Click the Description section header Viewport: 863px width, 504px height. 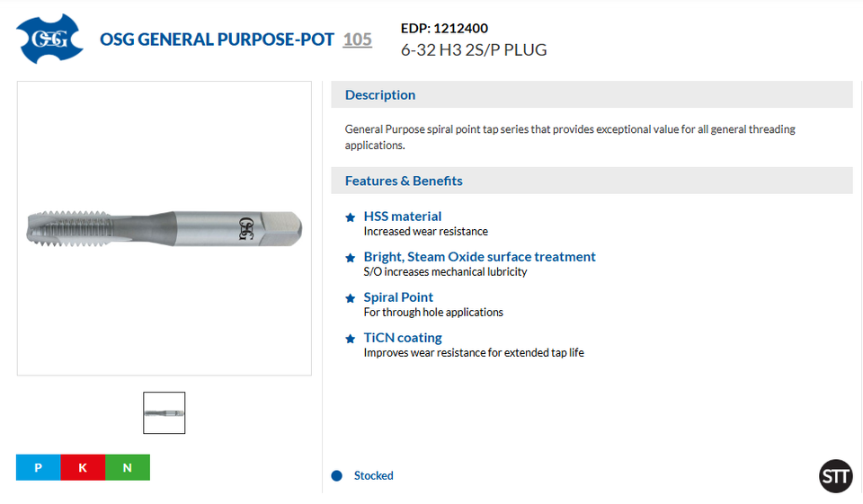click(x=380, y=95)
